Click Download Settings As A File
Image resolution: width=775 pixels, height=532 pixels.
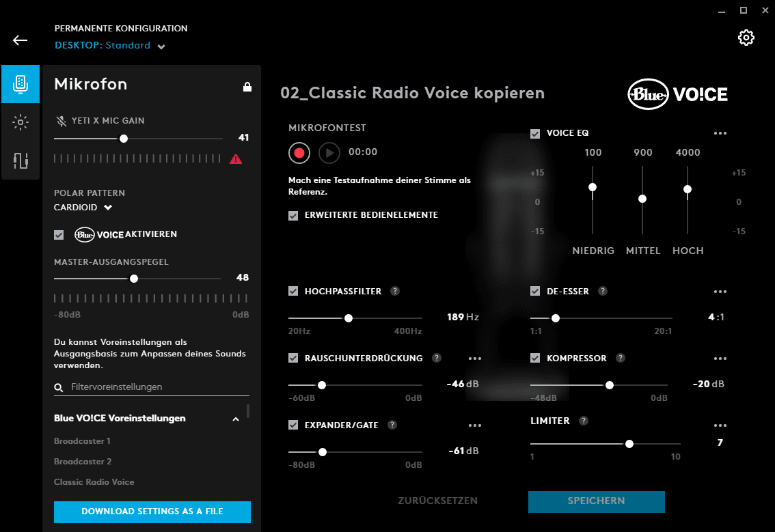click(152, 512)
